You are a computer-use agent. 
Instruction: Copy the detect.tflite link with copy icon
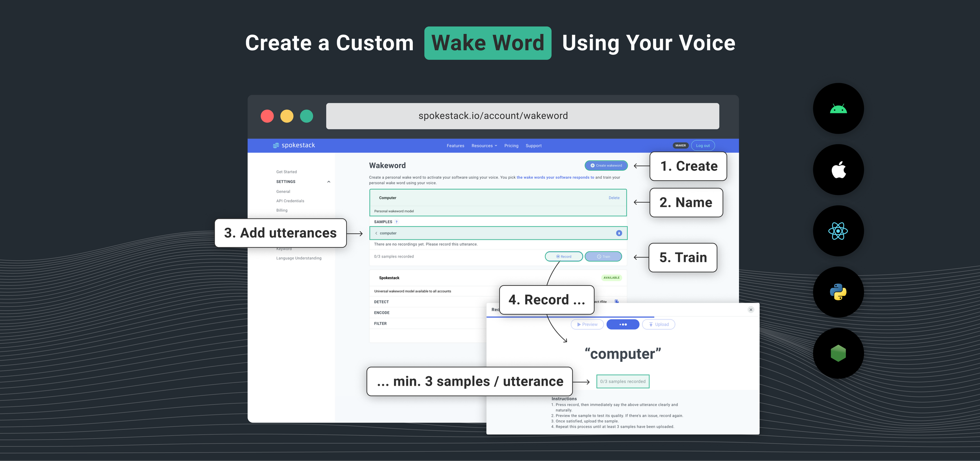click(x=617, y=301)
